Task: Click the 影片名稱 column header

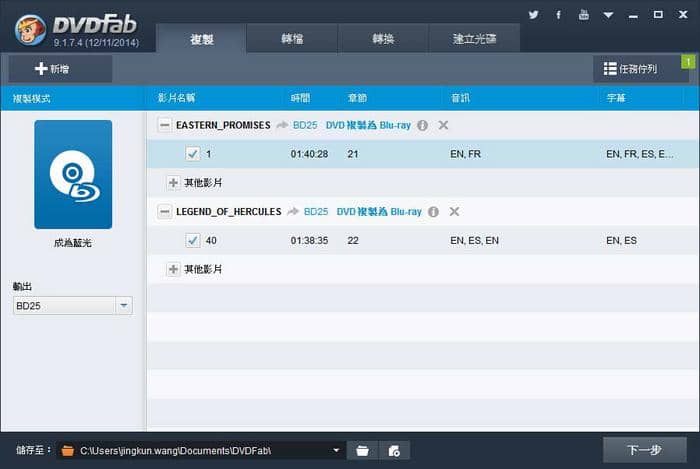Action: (x=176, y=98)
